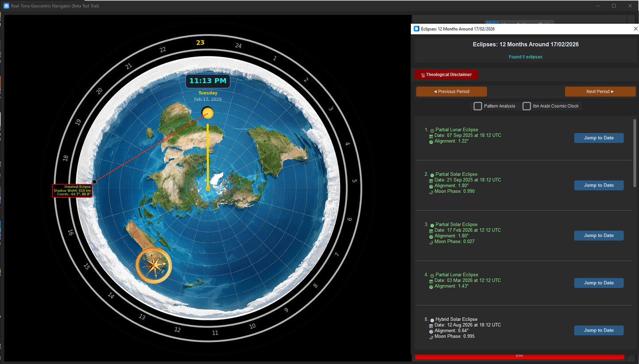639x364 pixels.
Task: Click the alignment icon on the 03 Mar 2026 entry
Action: click(x=431, y=286)
